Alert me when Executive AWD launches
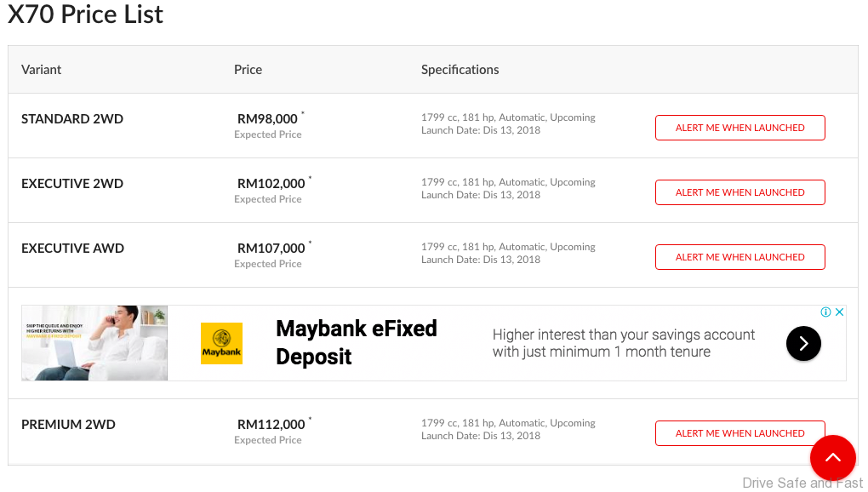The height and width of the screenshot is (492, 868). [x=740, y=257]
